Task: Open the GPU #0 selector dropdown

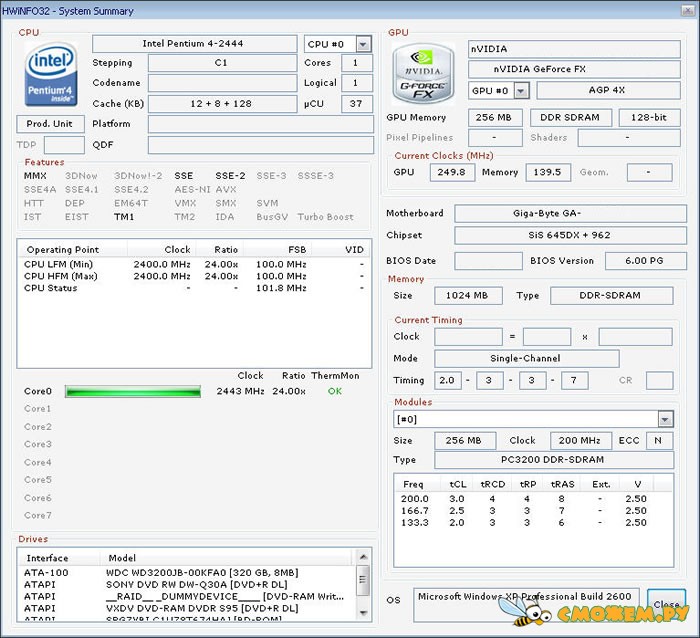Action: pos(521,91)
